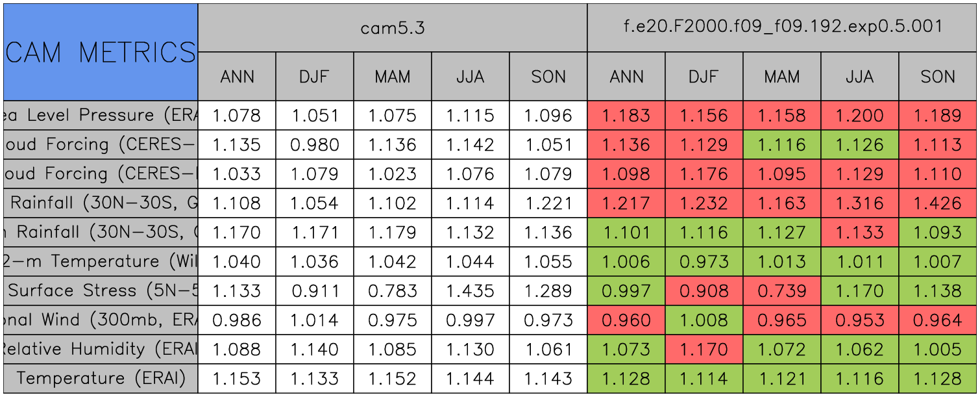Click the CAM METRICS header cell
980x397 pixels.
tap(101, 52)
